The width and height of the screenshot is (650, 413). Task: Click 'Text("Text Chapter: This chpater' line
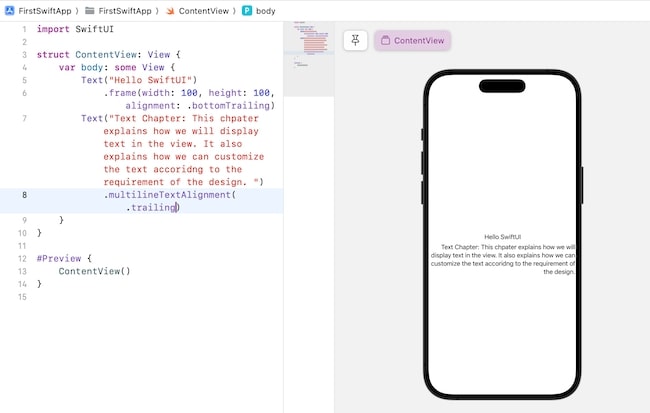170,119
